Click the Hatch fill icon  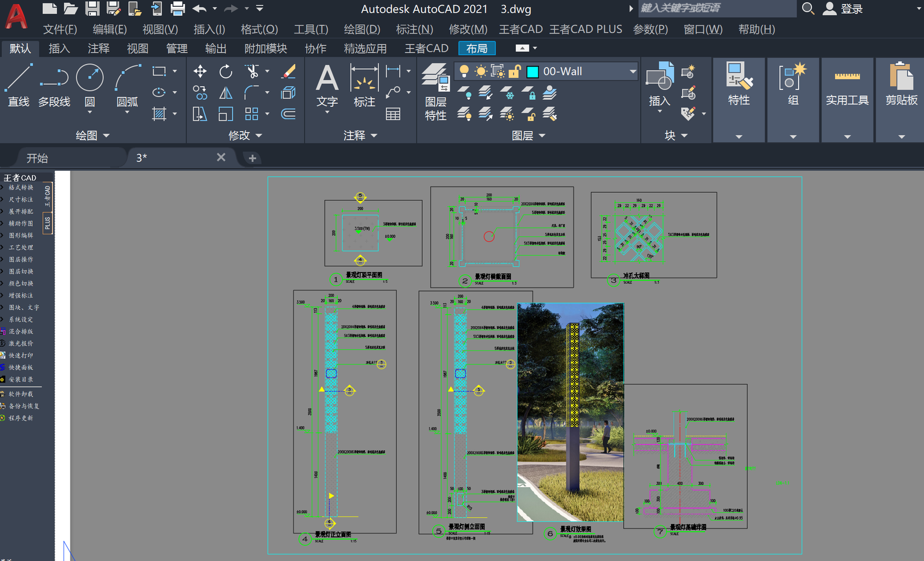tap(159, 114)
